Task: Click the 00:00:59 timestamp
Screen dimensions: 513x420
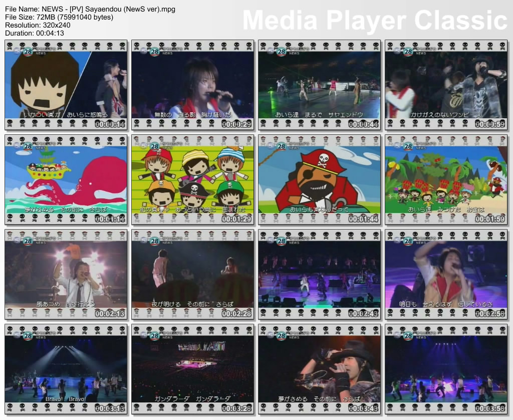Action: click(490, 124)
